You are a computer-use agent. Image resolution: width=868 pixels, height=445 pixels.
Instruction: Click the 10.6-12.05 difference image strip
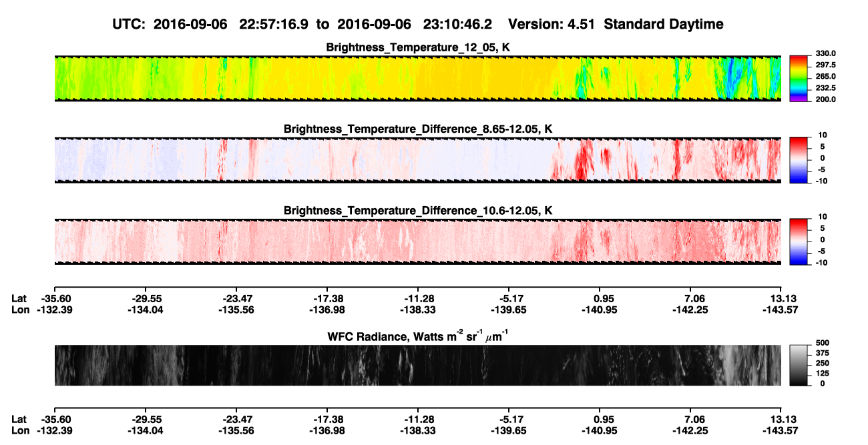pos(418,242)
